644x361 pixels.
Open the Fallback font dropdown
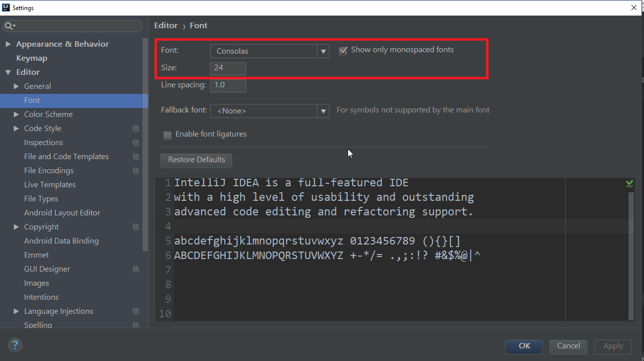point(324,111)
